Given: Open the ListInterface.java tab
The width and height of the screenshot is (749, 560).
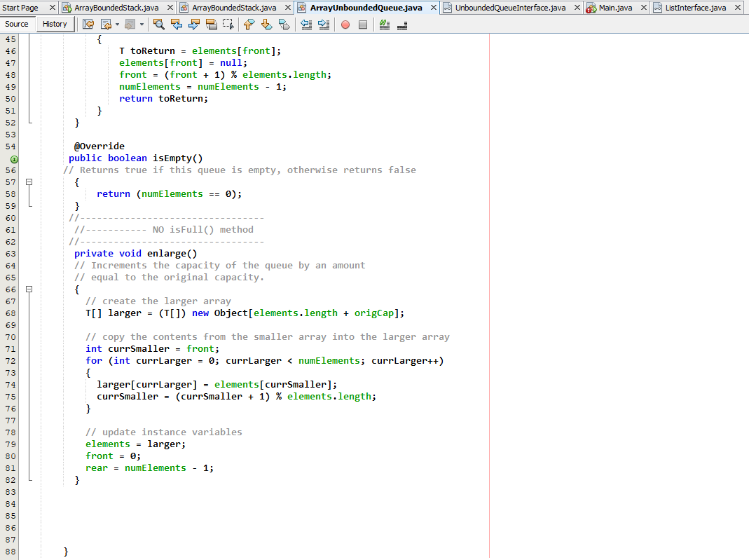Looking at the screenshot, I should click(696, 8).
